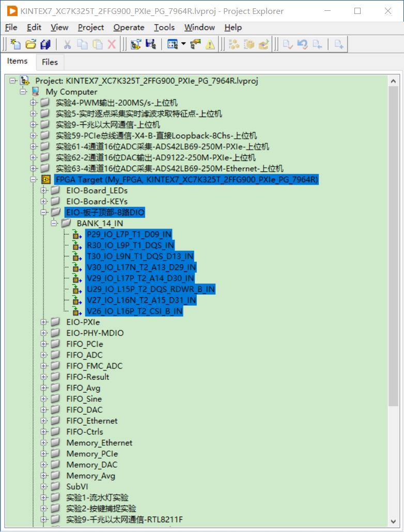Click the Build All toolbar icon
Viewport: 404px width, 532px height.
[234, 44]
